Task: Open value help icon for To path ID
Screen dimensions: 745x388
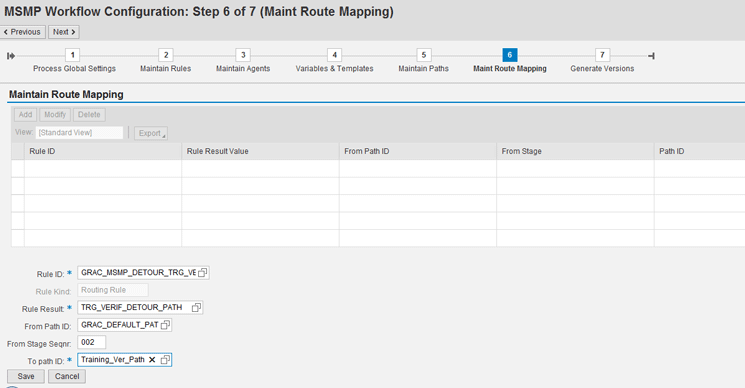Action: [x=165, y=360]
